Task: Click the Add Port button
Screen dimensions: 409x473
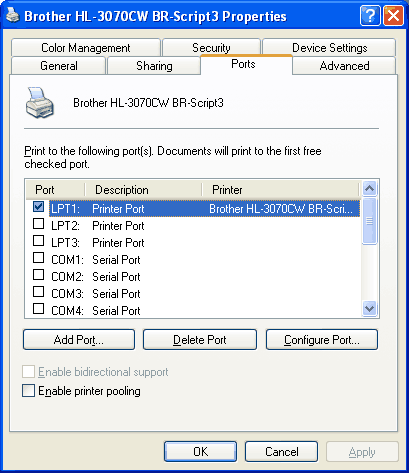Action: [79, 340]
